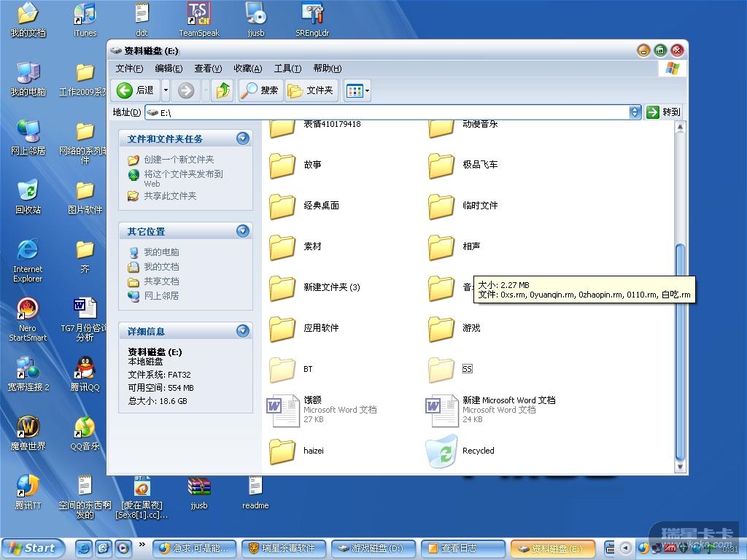Select the 应用软件 folder
747x560 pixels.
click(304, 328)
